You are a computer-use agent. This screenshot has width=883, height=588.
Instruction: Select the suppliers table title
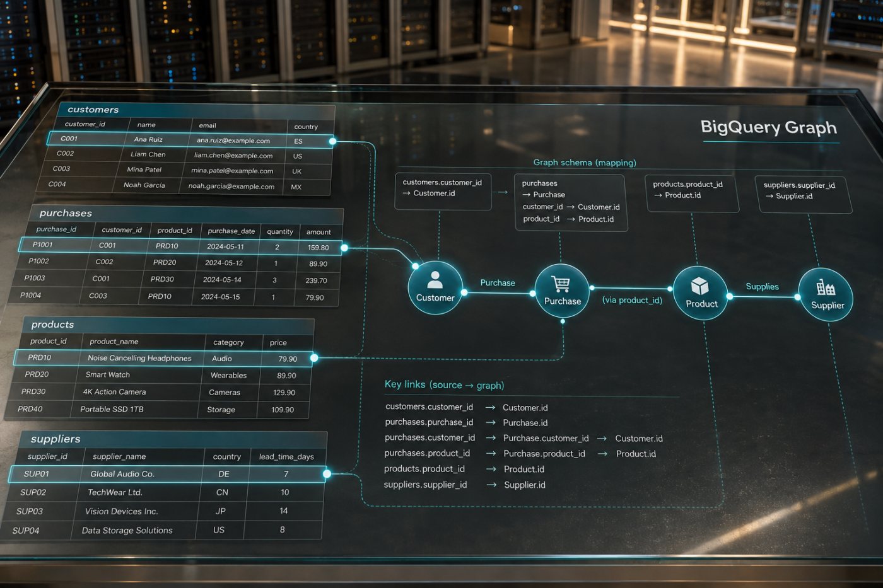point(56,439)
